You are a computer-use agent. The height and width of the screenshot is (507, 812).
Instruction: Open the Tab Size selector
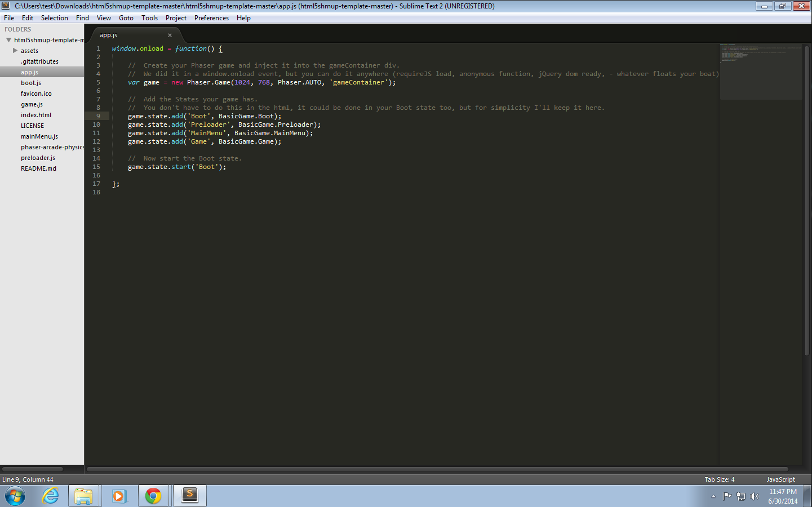pyautogui.click(x=719, y=479)
